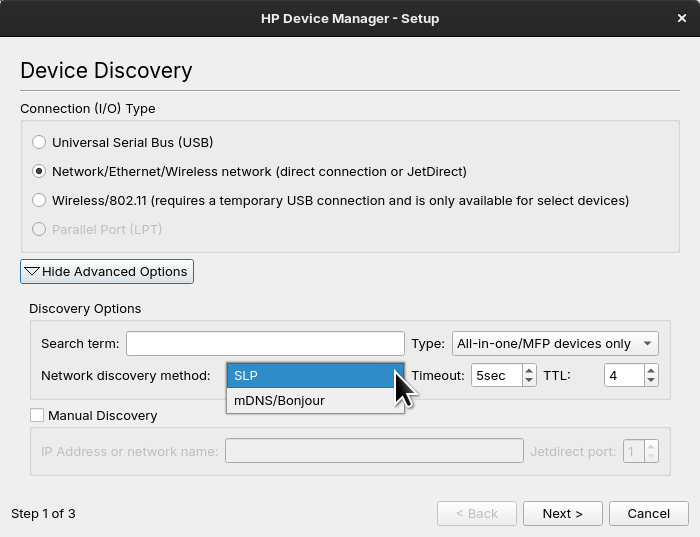The height and width of the screenshot is (537, 700).
Task: Enable the Manual Discovery checkbox
Action: tap(37, 415)
